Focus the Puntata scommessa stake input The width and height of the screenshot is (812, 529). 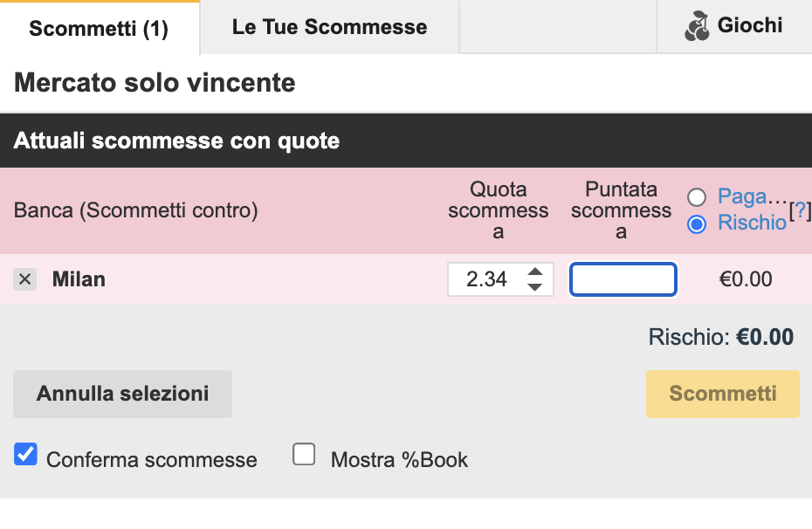623,279
